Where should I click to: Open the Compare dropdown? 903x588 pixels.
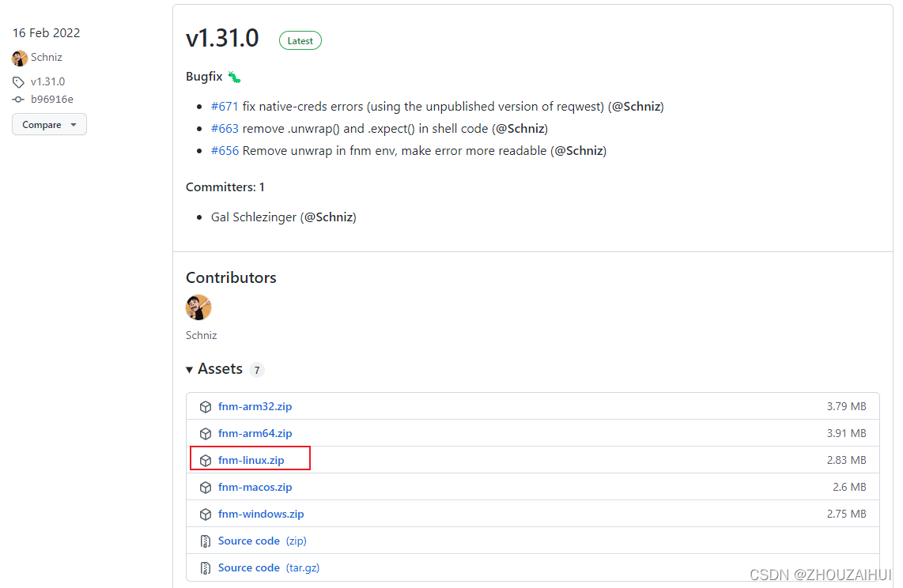49,125
